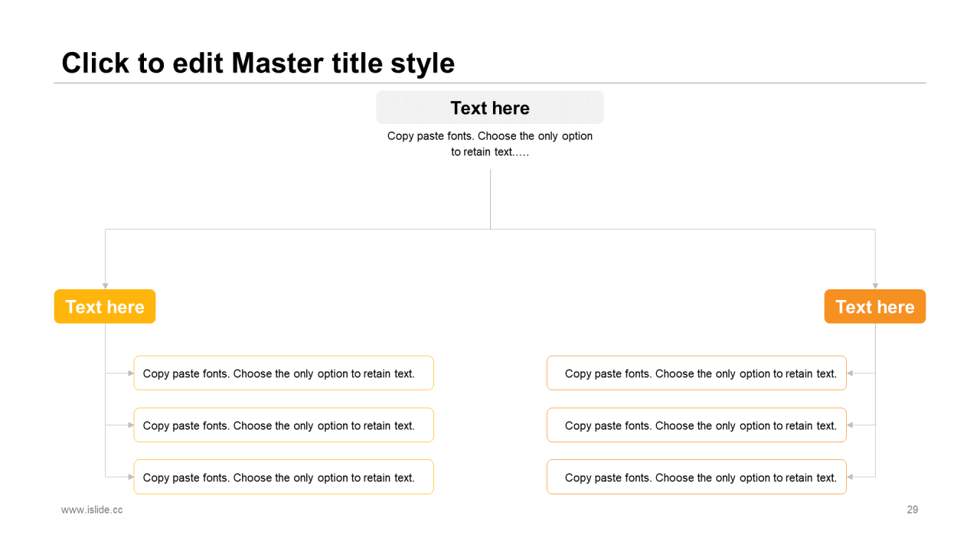
Task: Click the arrowhead pointing down to yellow box
Action: pos(105,286)
